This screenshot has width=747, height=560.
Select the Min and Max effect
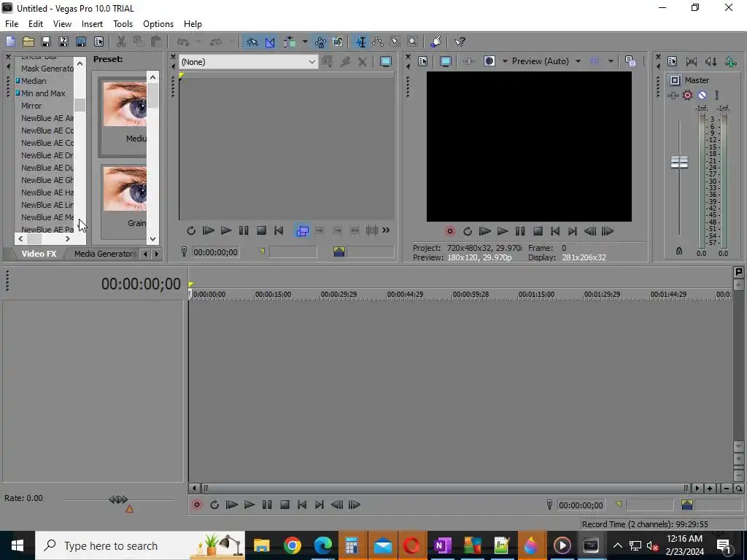[x=43, y=93]
